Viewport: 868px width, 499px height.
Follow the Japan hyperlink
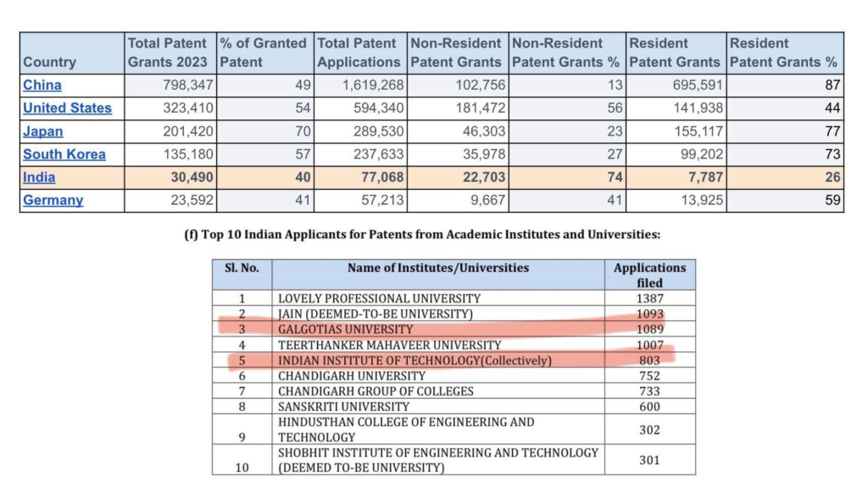pyautogui.click(x=42, y=131)
